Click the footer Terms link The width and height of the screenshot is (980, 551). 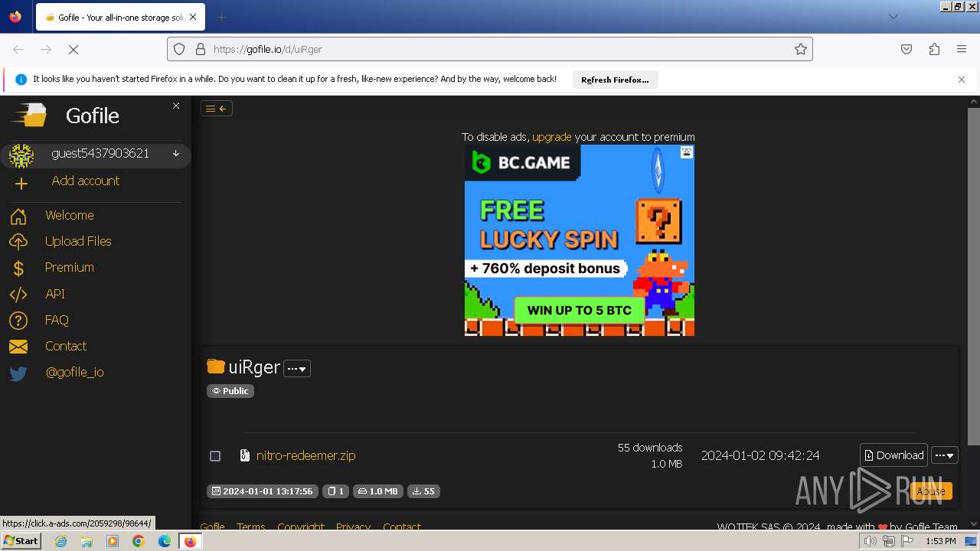[x=251, y=527]
